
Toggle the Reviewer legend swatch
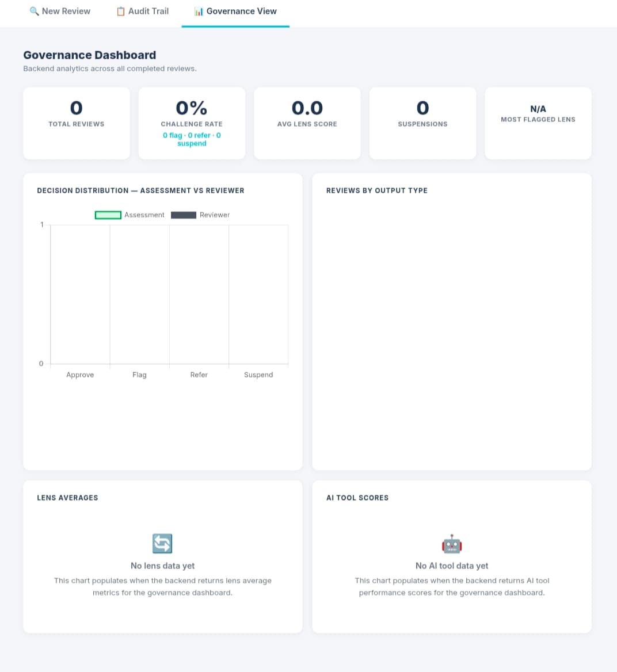[x=184, y=215]
